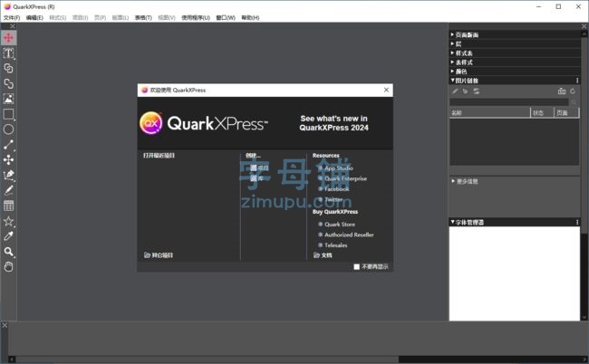The width and height of the screenshot is (589, 364).
Task: Open picture panel options menu dots
Action: (x=577, y=81)
